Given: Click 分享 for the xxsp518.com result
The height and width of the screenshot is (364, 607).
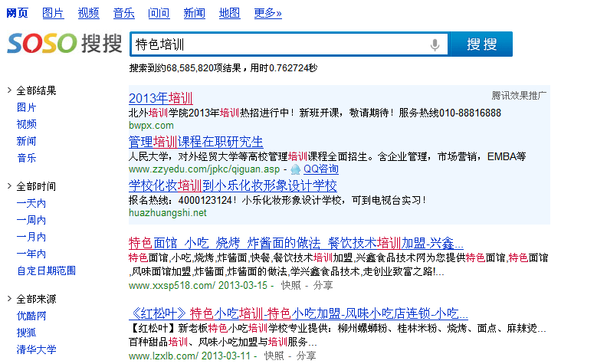Looking at the screenshot, I should [x=323, y=285].
